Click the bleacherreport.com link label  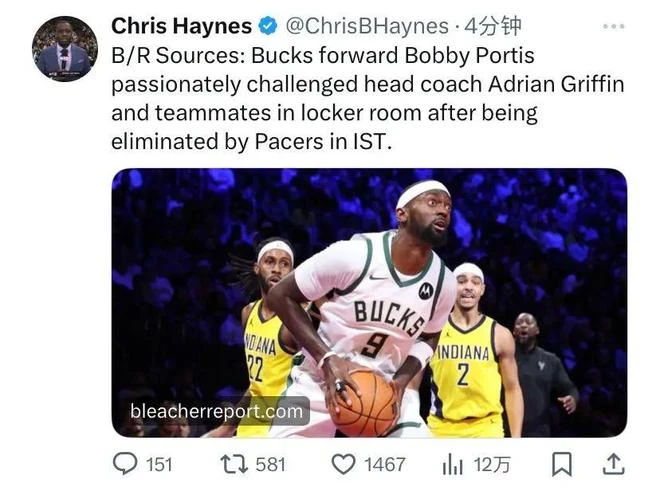click(x=216, y=411)
